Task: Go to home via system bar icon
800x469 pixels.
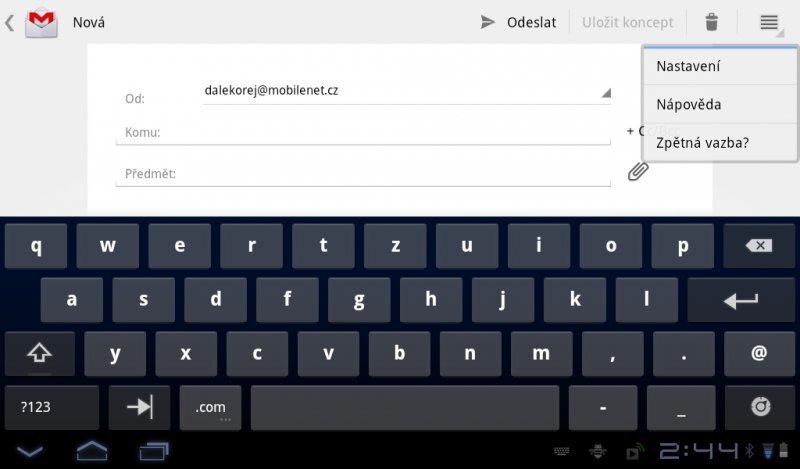Action: 92,451
